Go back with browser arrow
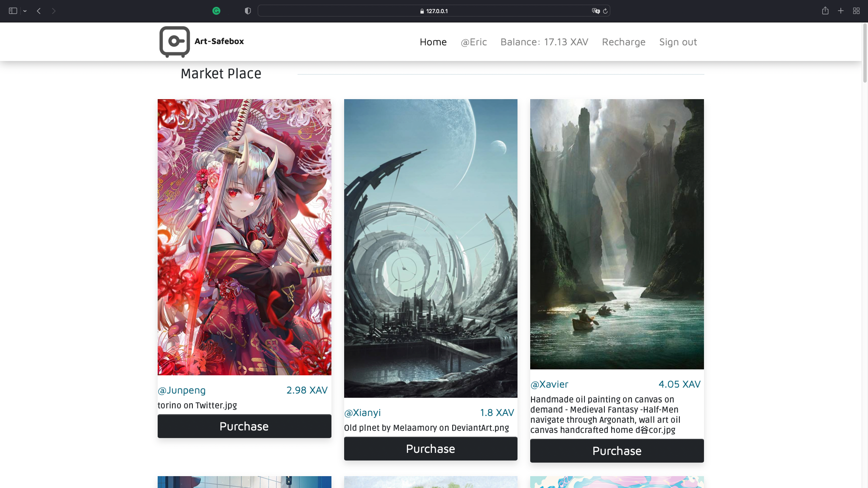The width and height of the screenshot is (868, 488). [x=39, y=11]
